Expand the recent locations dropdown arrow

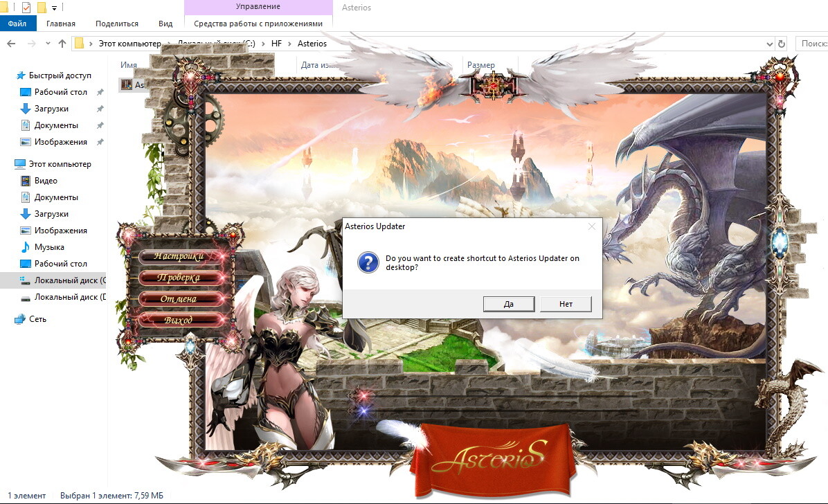point(47,44)
